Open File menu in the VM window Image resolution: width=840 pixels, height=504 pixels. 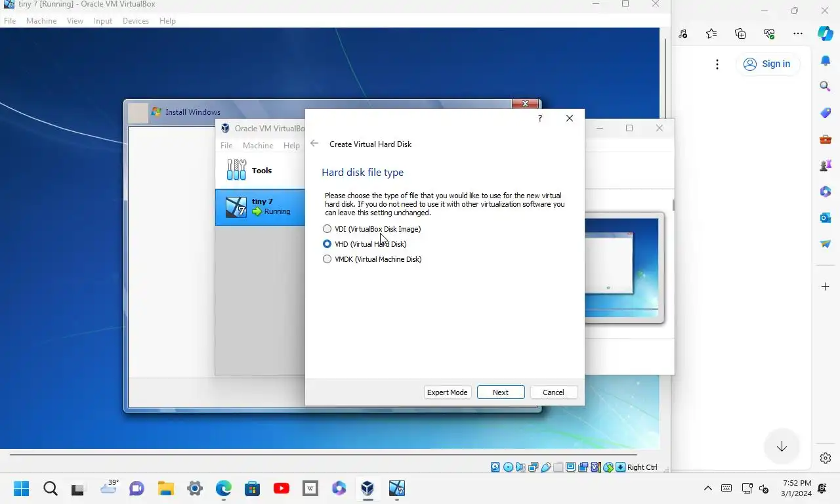[x=10, y=21]
